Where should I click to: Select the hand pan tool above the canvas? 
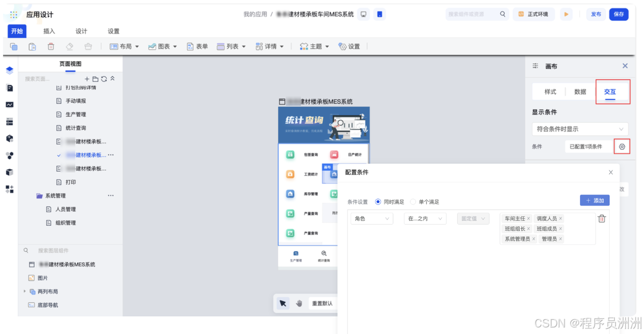[299, 303]
